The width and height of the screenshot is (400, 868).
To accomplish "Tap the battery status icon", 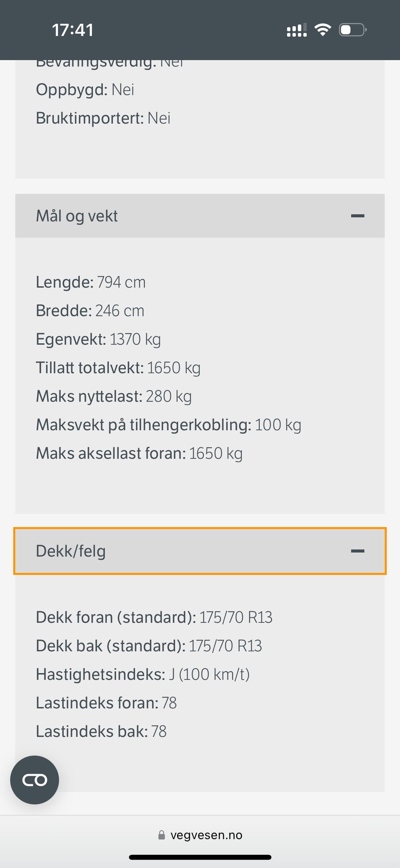I will pyautogui.click(x=352, y=30).
